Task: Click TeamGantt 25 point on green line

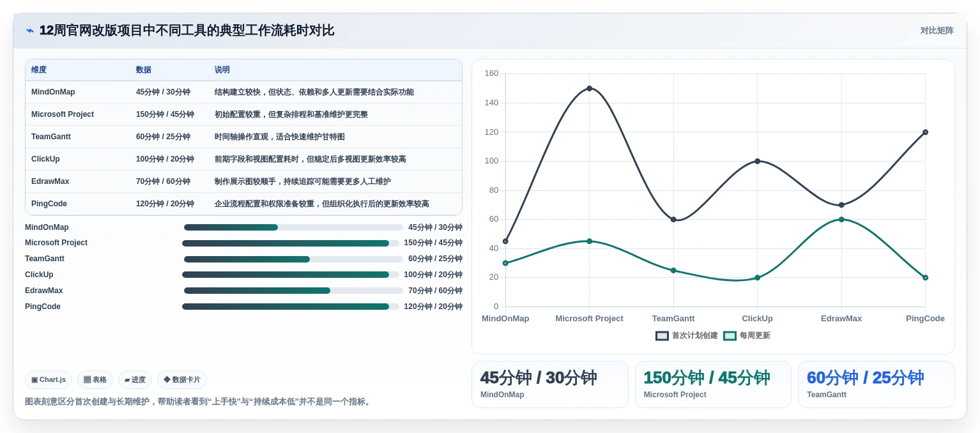Action: pyautogui.click(x=673, y=270)
